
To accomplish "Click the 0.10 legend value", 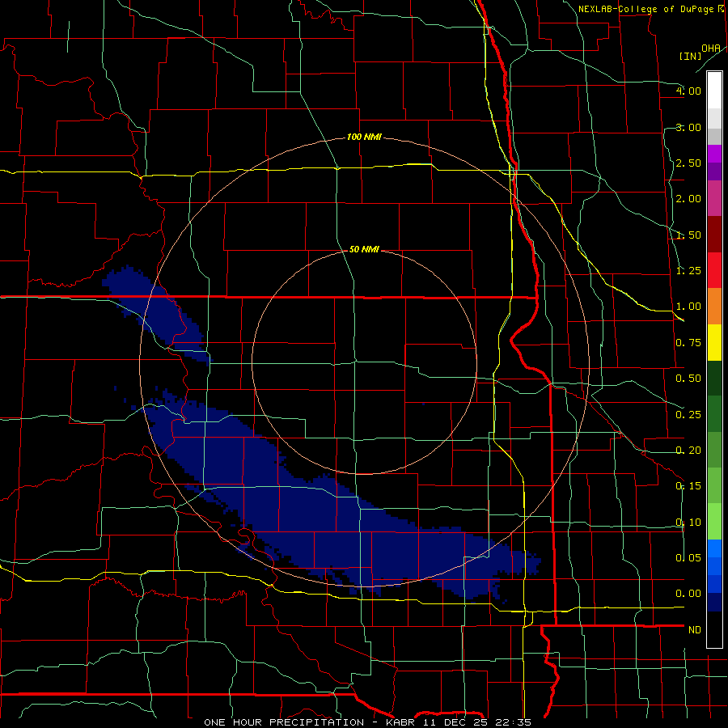I will (688, 523).
